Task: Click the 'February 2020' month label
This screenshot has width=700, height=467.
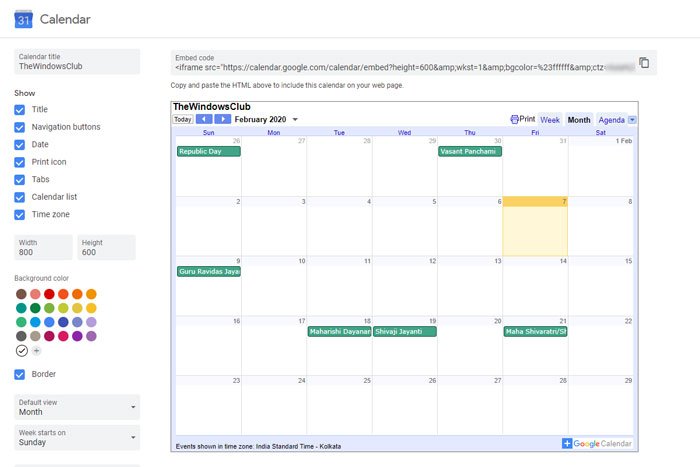Action: coord(260,120)
